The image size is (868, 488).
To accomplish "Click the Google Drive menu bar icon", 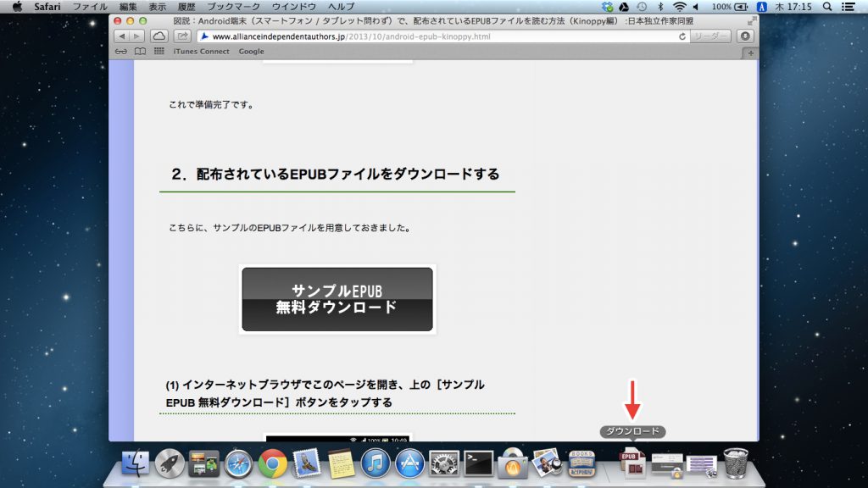I will [624, 7].
